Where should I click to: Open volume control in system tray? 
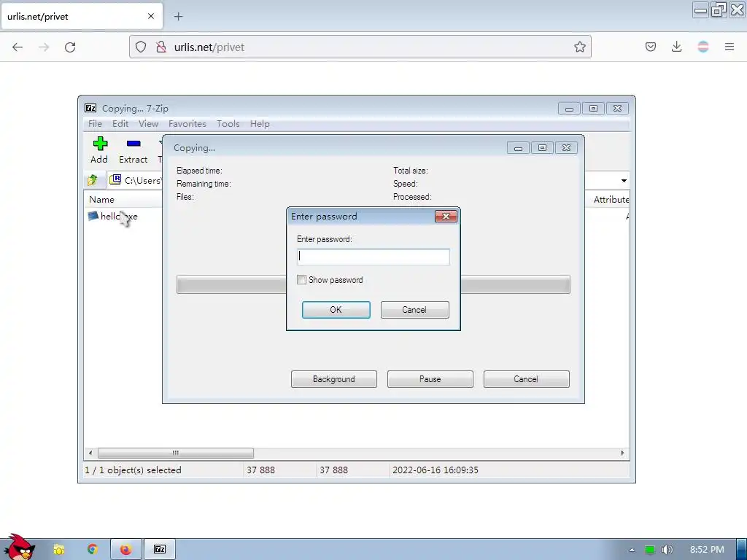667,550
